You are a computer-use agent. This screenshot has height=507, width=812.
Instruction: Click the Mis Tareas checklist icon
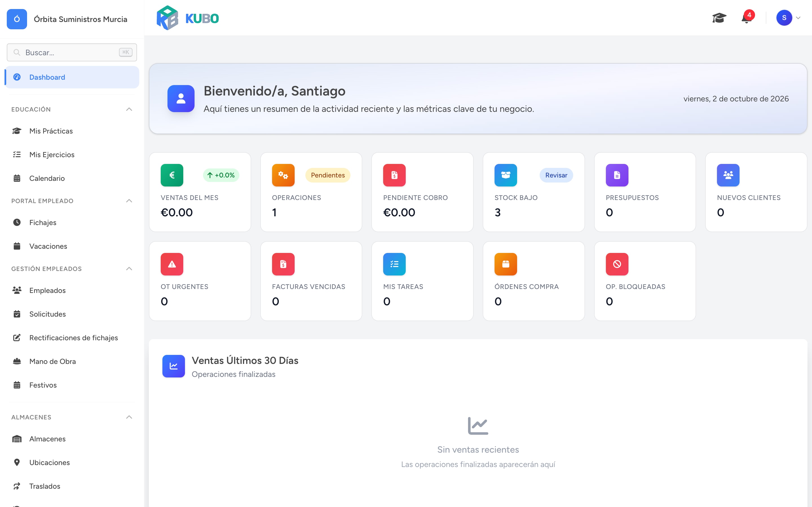394,264
